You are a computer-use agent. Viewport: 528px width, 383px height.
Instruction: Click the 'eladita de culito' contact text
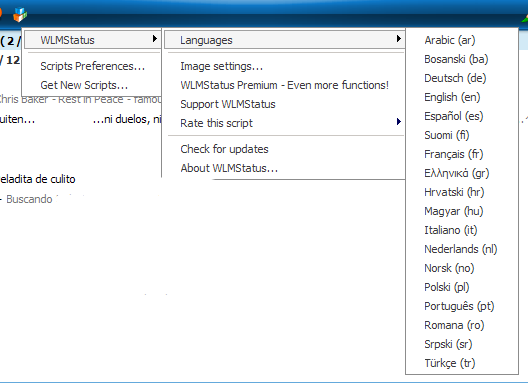[x=37, y=179]
